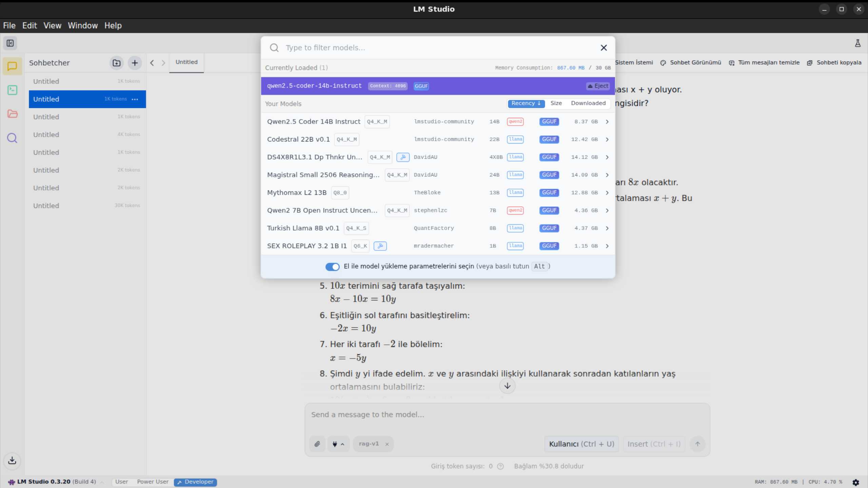
Task: Click the attach file paperclip icon
Action: click(317, 444)
